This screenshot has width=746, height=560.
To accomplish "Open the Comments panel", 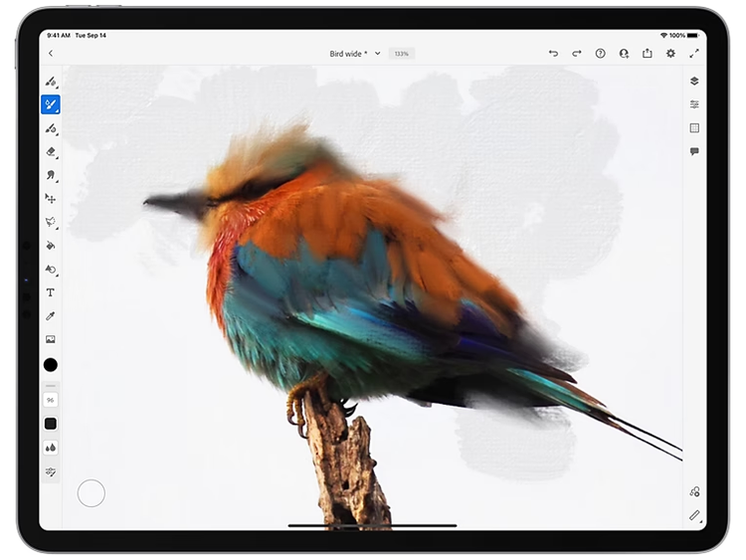I will pyautogui.click(x=694, y=151).
